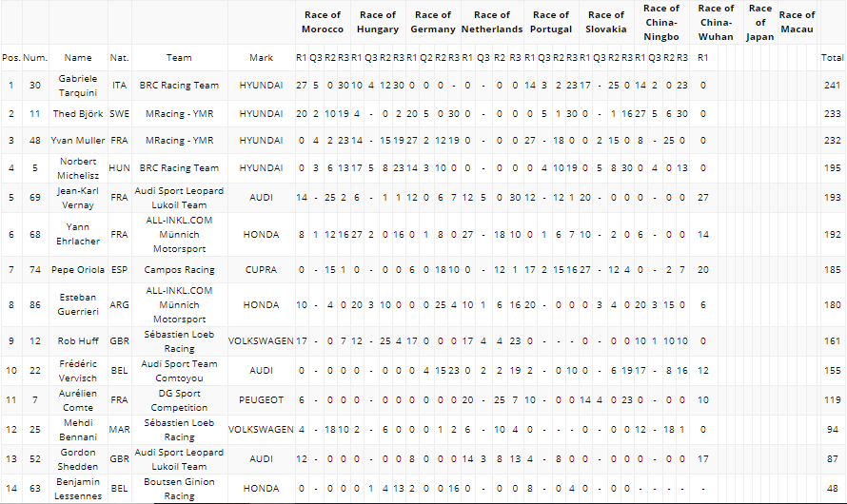Click the CUPRA mark cell

pos(261,270)
